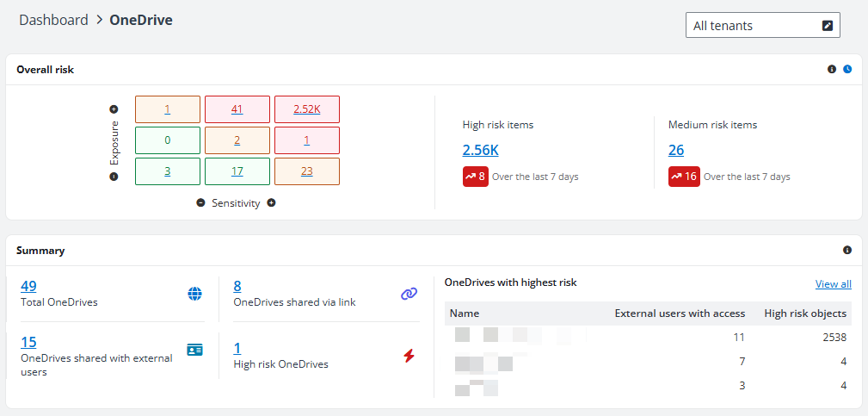Screen dimensions: 868x416
Task: Click the Name column header
Action: tap(465, 314)
